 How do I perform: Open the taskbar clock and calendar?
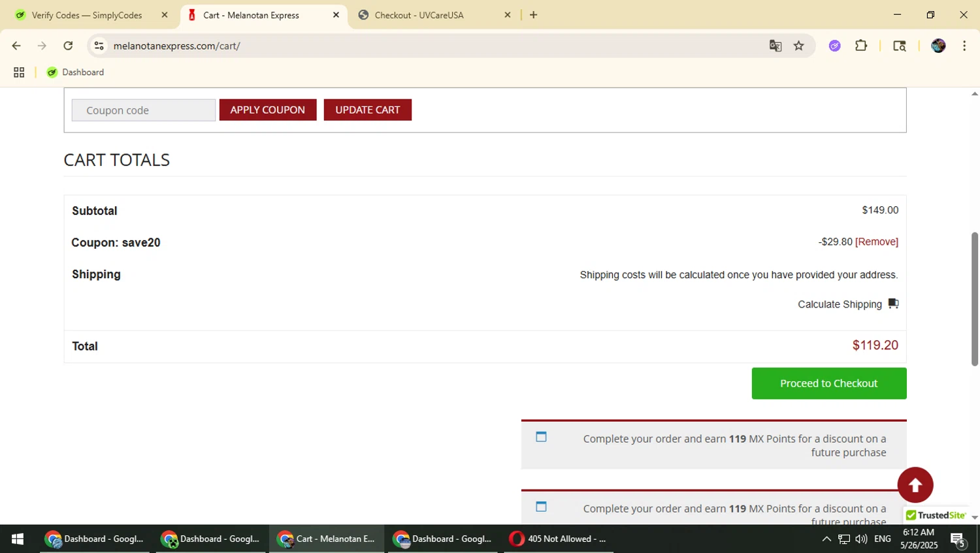(x=919, y=539)
